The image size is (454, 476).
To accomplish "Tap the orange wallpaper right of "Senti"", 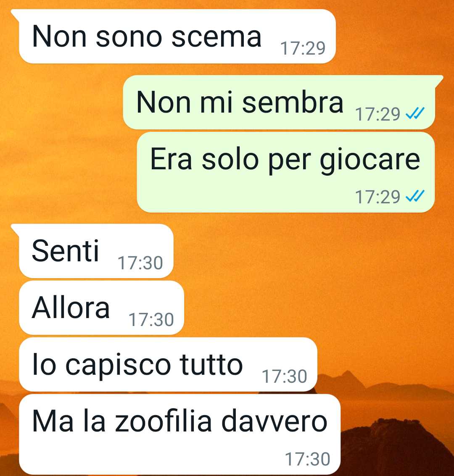I will [x=304, y=252].
